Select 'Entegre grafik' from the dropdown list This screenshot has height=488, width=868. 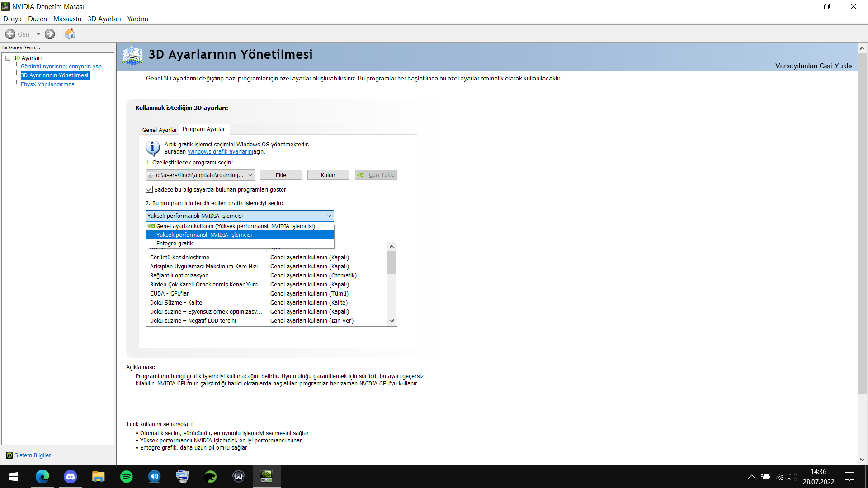[175, 243]
